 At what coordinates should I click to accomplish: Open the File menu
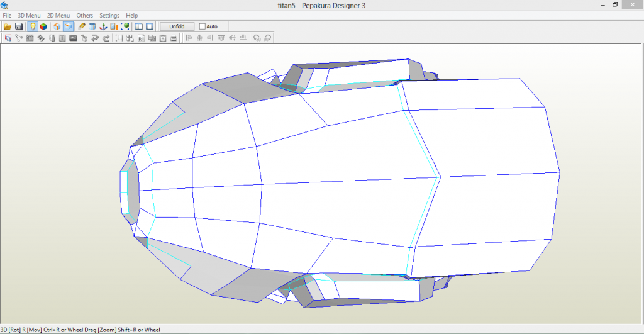point(7,15)
